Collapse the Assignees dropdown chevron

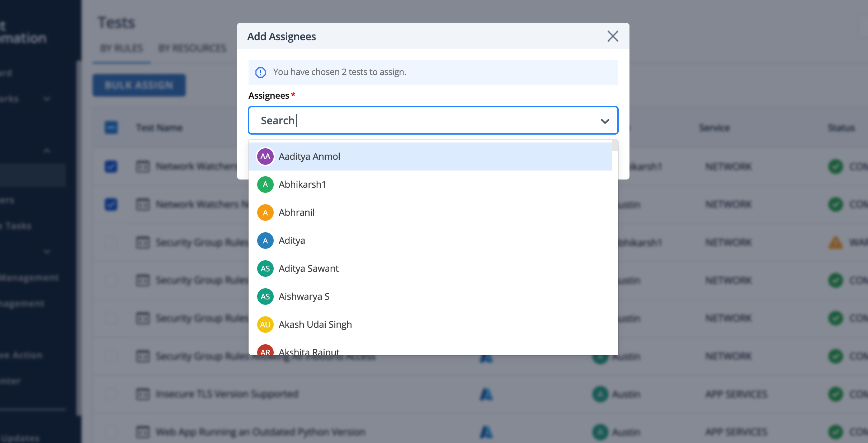605,121
